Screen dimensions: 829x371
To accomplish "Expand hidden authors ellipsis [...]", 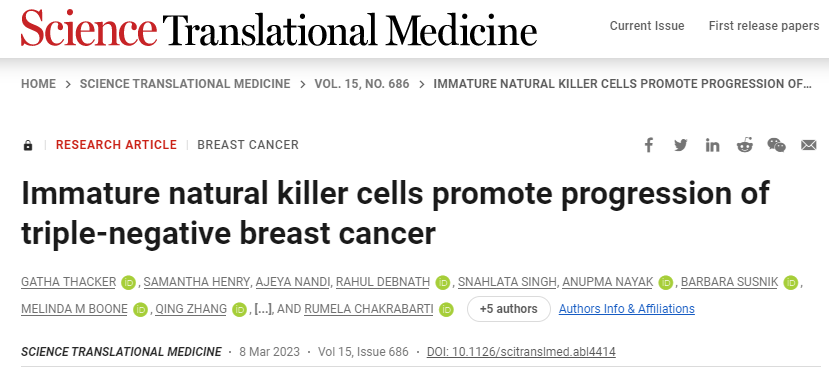I will click(263, 309).
